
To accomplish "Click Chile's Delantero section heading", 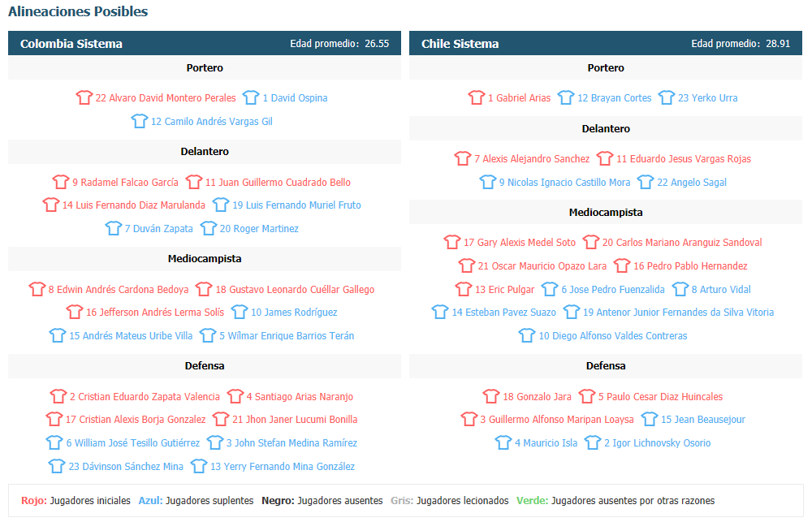I will pos(606,128).
